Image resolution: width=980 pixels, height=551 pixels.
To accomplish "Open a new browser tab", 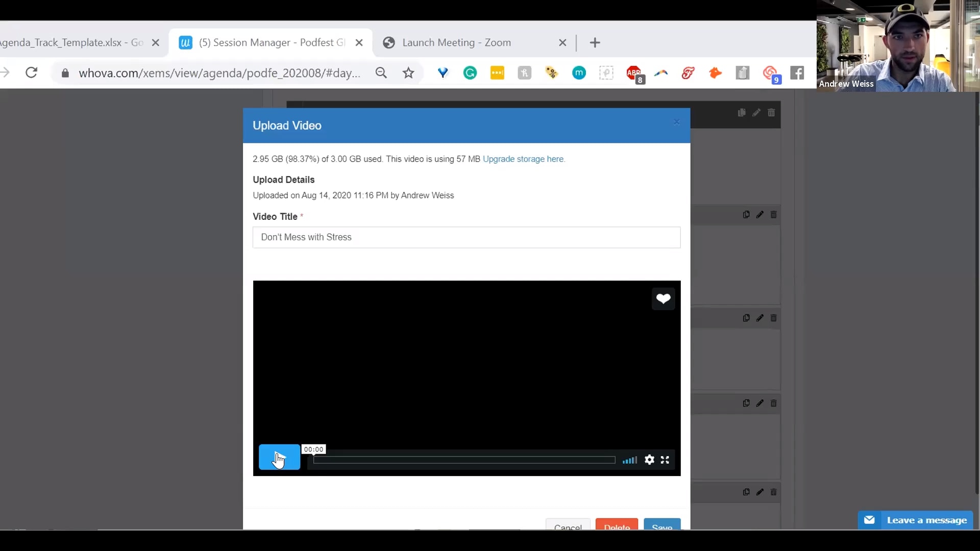I will pyautogui.click(x=595, y=43).
